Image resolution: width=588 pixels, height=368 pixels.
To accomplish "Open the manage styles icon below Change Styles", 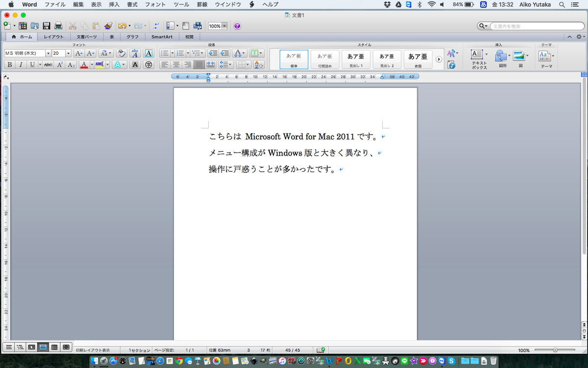I will [451, 64].
